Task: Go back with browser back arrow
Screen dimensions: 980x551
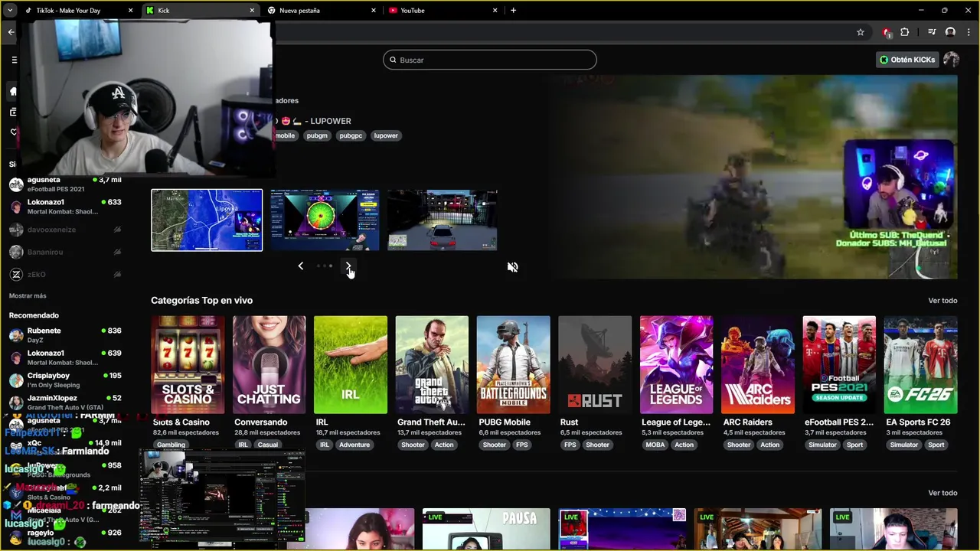Action: coord(11,32)
